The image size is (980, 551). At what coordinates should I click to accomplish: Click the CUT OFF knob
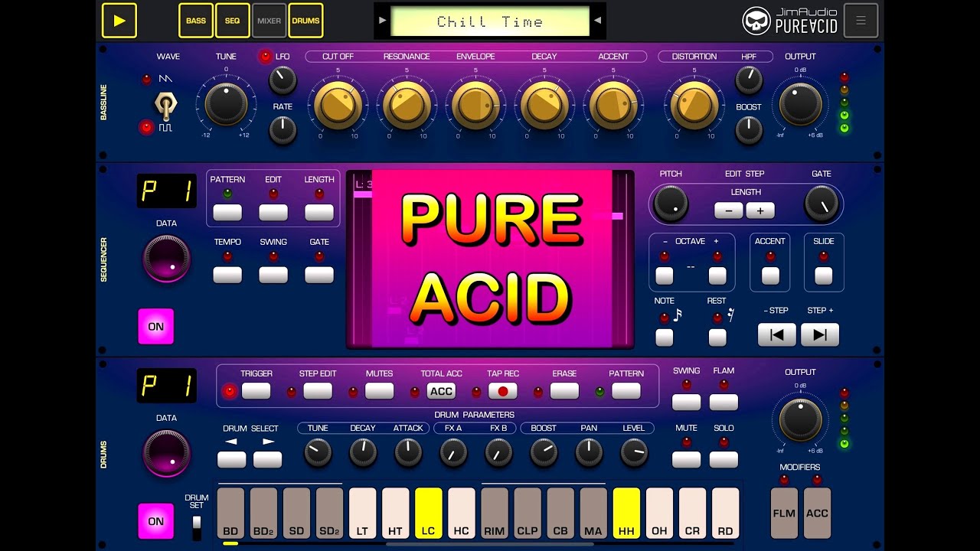point(338,105)
